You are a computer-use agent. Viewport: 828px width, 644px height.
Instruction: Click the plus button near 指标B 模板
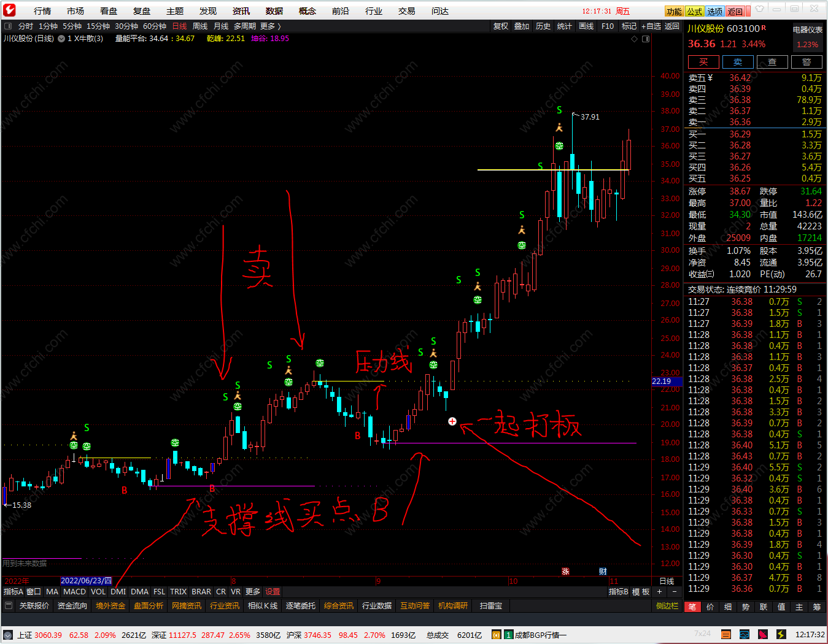pos(660,592)
